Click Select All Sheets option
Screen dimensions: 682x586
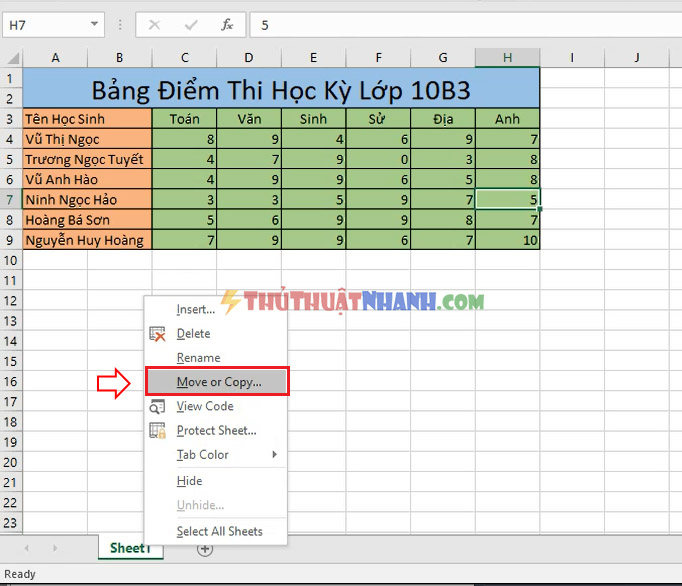pyautogui.click(x=219, y=531)
